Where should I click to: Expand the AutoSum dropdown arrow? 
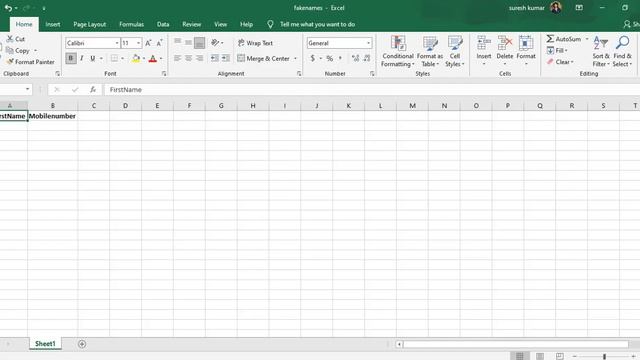[x=587, y=39]
